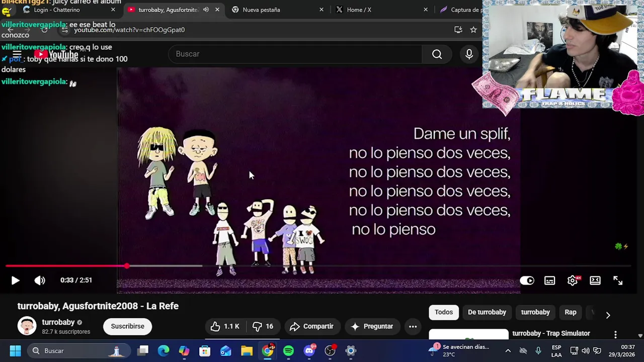This screenshot has width=644, height=362.
Task: Click the install/cast icon in the address bar
Action: [458, 30]
